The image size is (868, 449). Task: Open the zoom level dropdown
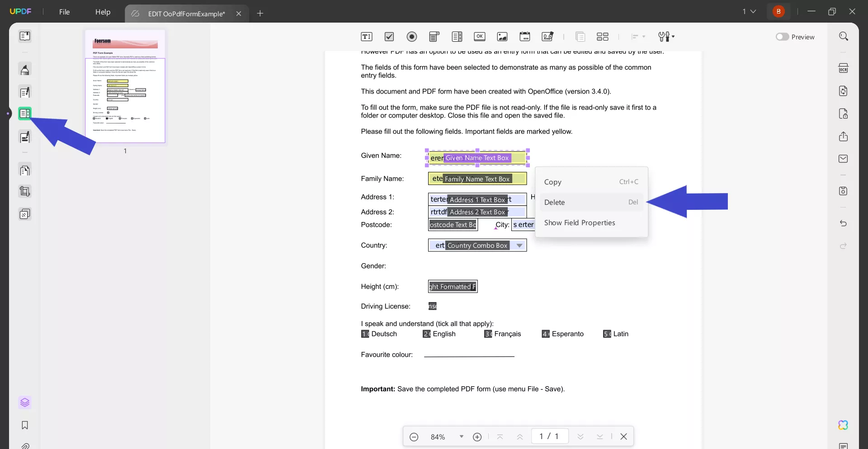click(x=461, y=437)
